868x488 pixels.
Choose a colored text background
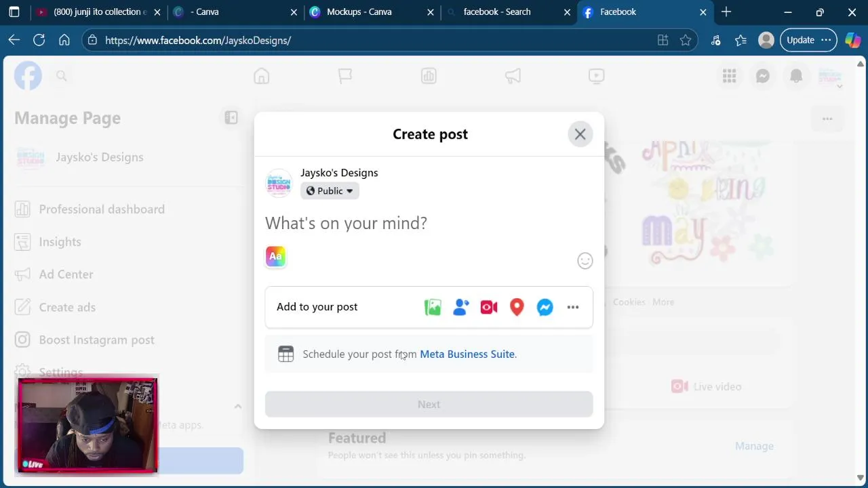click(275, 256)
